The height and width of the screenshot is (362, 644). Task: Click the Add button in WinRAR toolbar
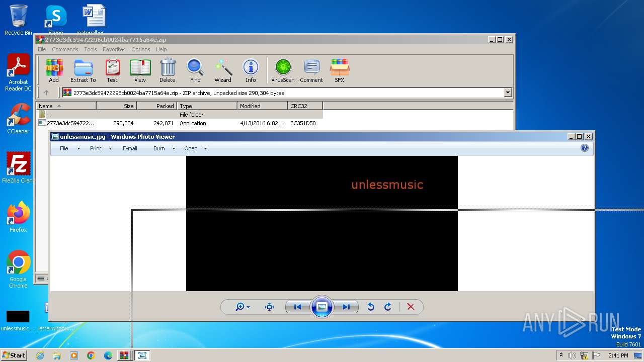click(54, 70)
